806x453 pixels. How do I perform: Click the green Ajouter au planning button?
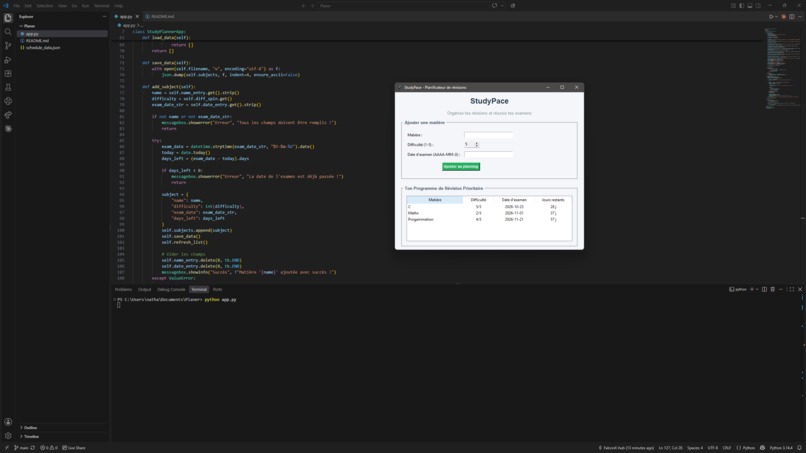pyautogui.click(x=461, y=167)
